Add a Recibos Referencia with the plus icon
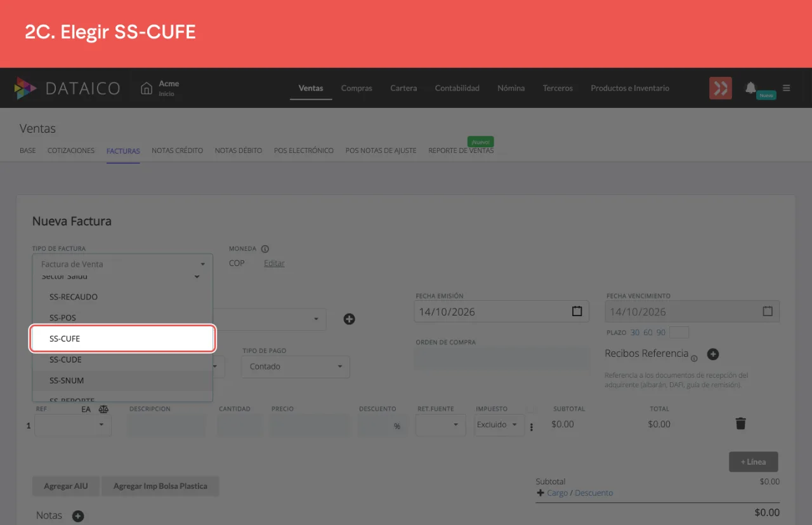Viewport: 812px width, 525px height. [x=712, y=354]
